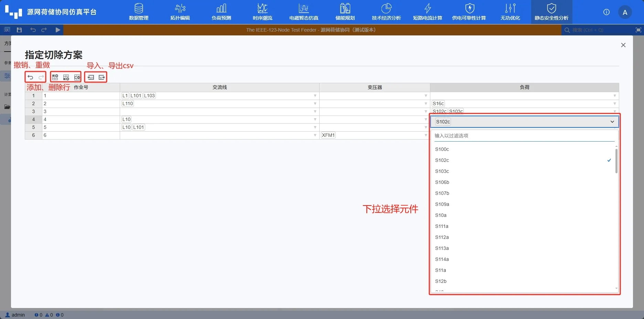
Task: Open the user avatar A menu
Action: pos(625,12)
